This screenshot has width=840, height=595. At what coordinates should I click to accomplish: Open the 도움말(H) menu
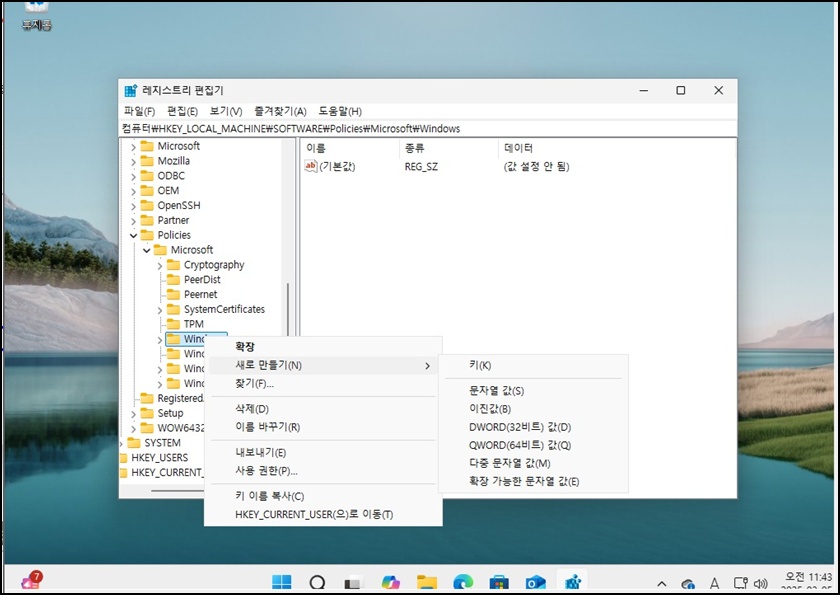tap(340, 111)
